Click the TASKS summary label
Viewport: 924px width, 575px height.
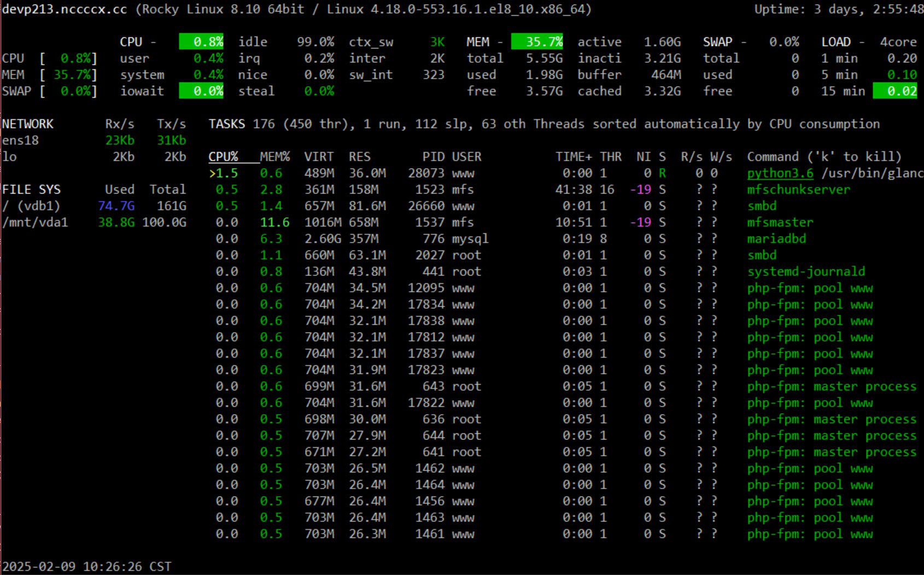227,124
